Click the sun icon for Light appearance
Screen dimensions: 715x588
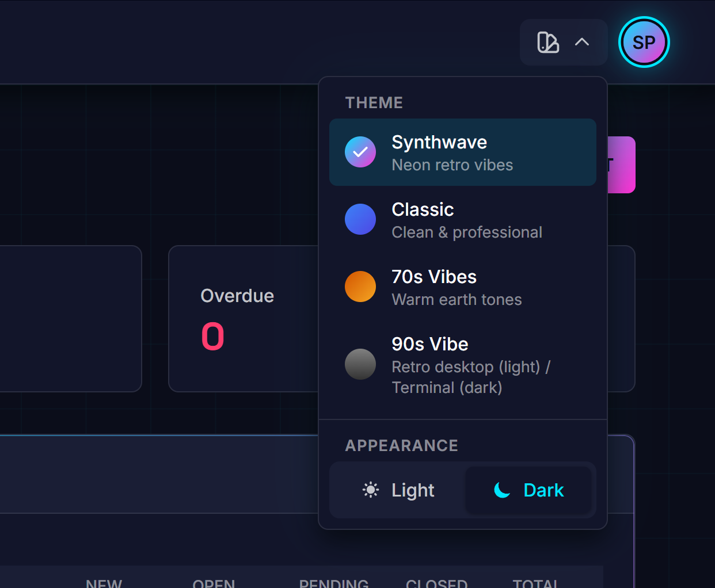[x=371, y=490]
